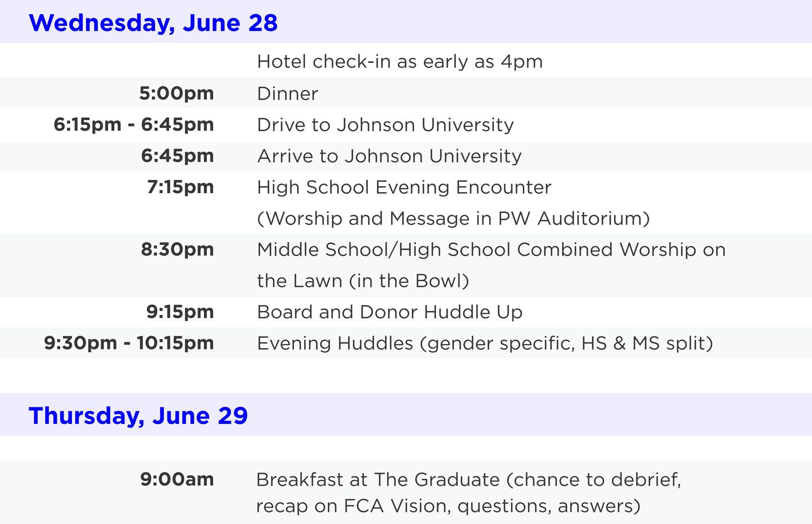Click the Dinner schedule entry
Screen dimensions: 812x524
point(287,94)
